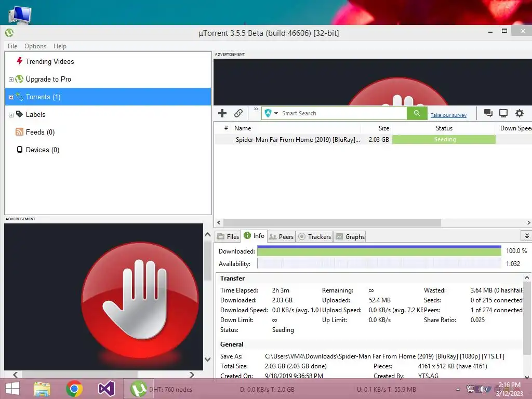Click the Take our survey link
This screenshot has width=532, height=399.
coord(448,115)
